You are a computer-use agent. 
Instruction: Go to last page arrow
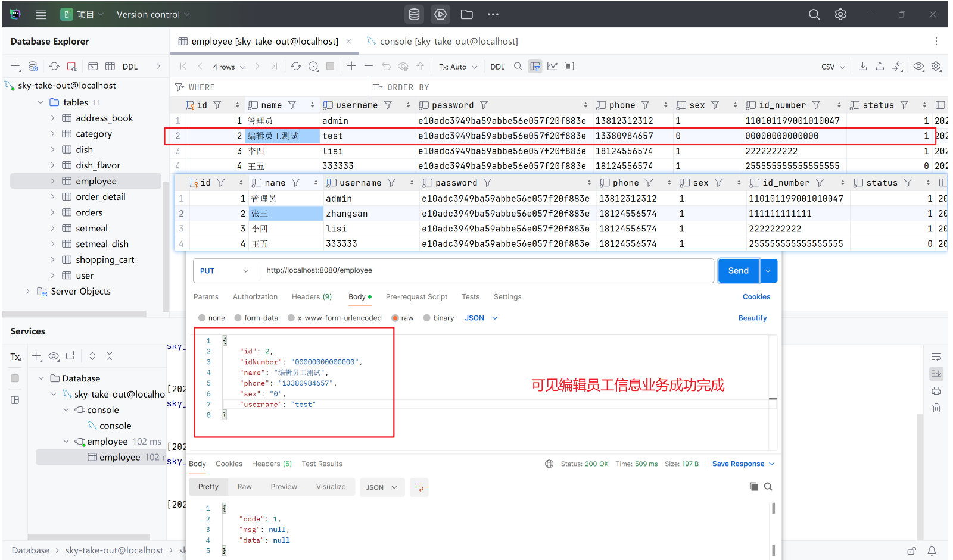pyautogui.click(x=274, y=66)
